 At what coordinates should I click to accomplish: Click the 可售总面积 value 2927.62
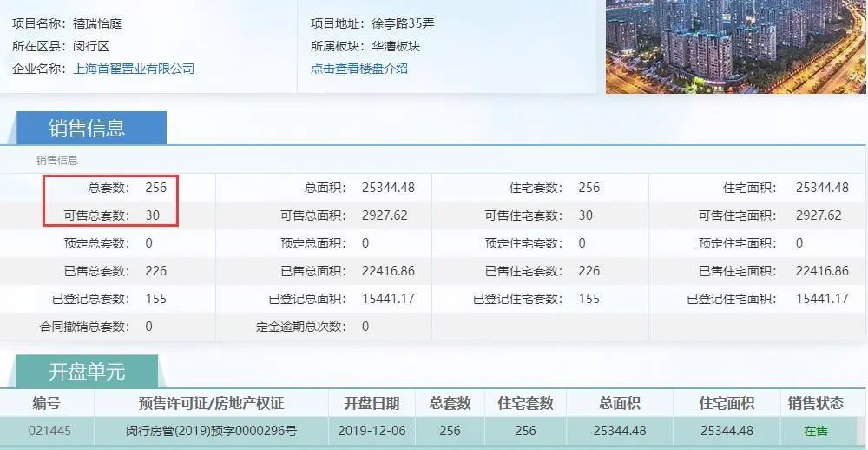385,215
